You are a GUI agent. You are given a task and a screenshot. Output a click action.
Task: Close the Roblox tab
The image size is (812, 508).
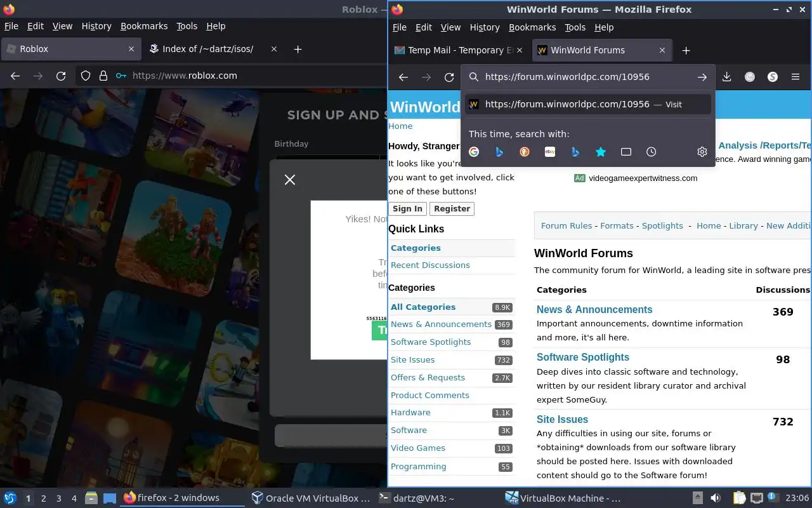click(131, 49)
